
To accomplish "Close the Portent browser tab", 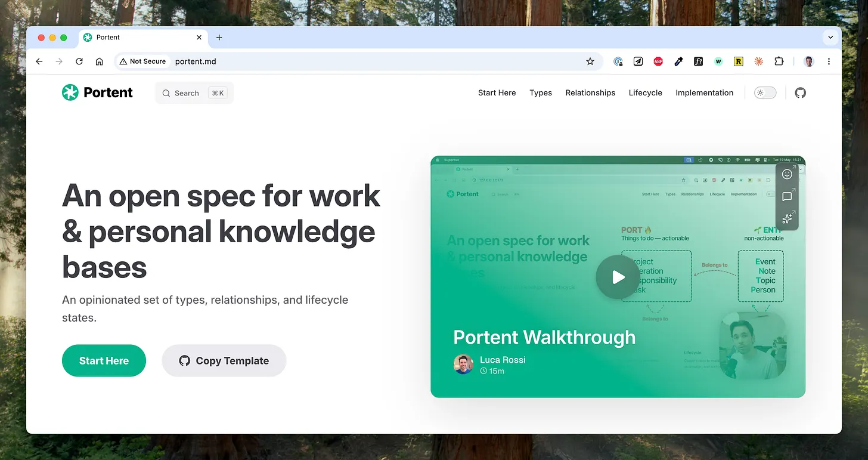I will (x=199, y=38).
